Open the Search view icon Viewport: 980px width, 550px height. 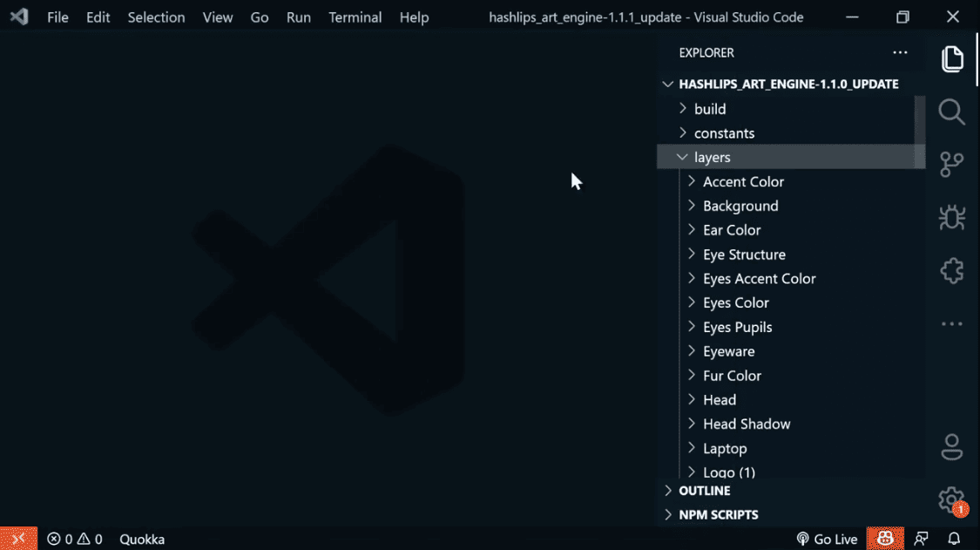(x=952, y=112)
